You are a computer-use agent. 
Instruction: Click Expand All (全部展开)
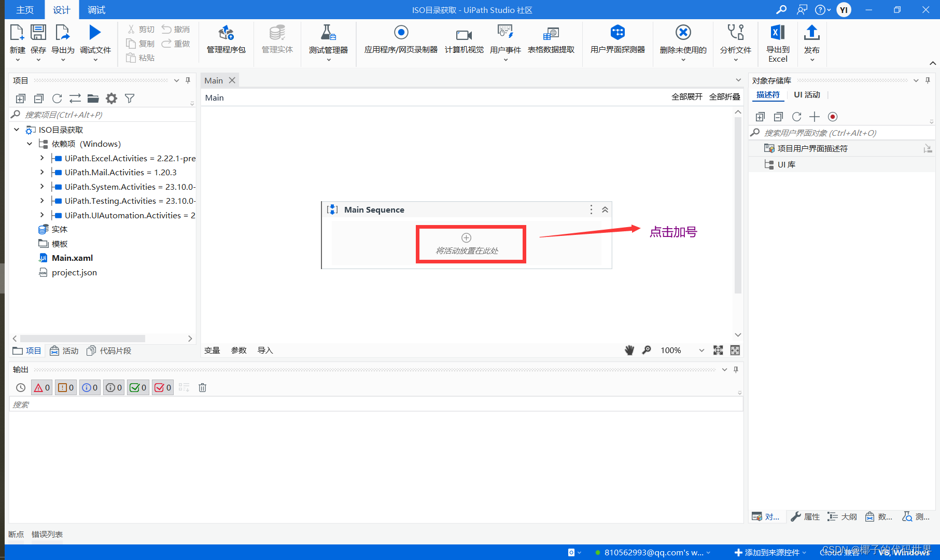pos(687,97)
